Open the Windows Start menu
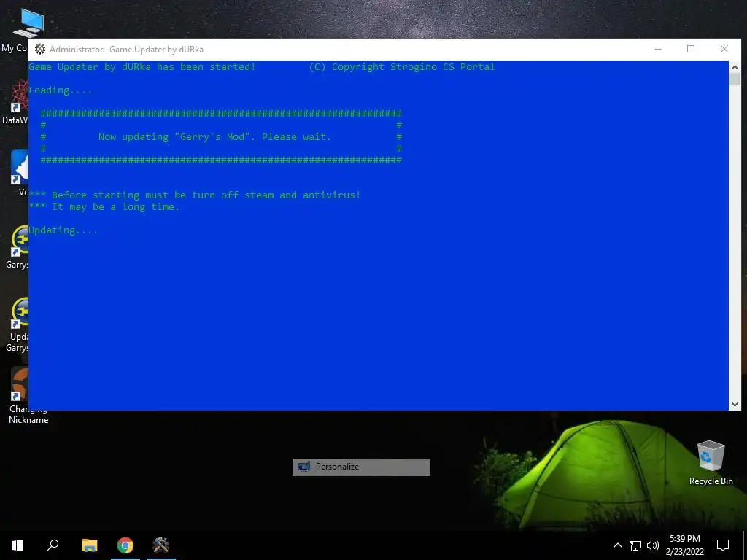747x560 pixels. click(18, 545)
